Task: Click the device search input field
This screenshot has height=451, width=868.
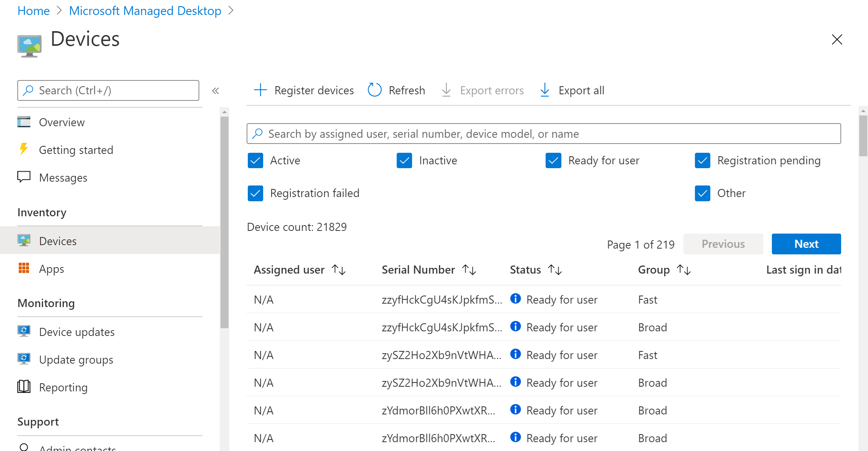Action: click(544, 134)
